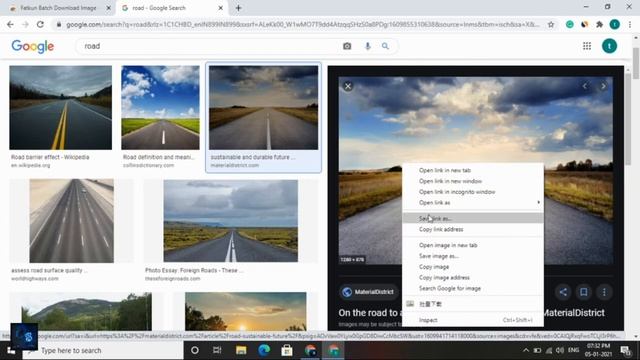
Task: Click the Fatkun batch download extension icon
Action: [584, 24]
